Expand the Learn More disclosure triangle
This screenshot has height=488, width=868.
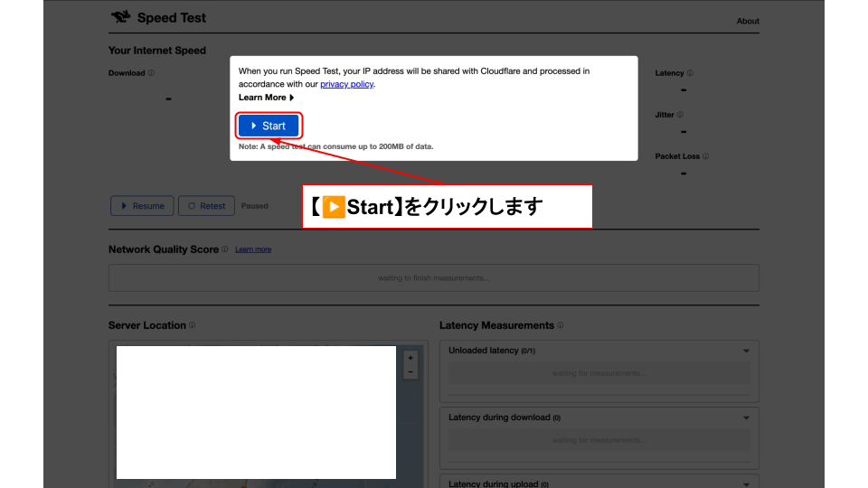[291, 98]
